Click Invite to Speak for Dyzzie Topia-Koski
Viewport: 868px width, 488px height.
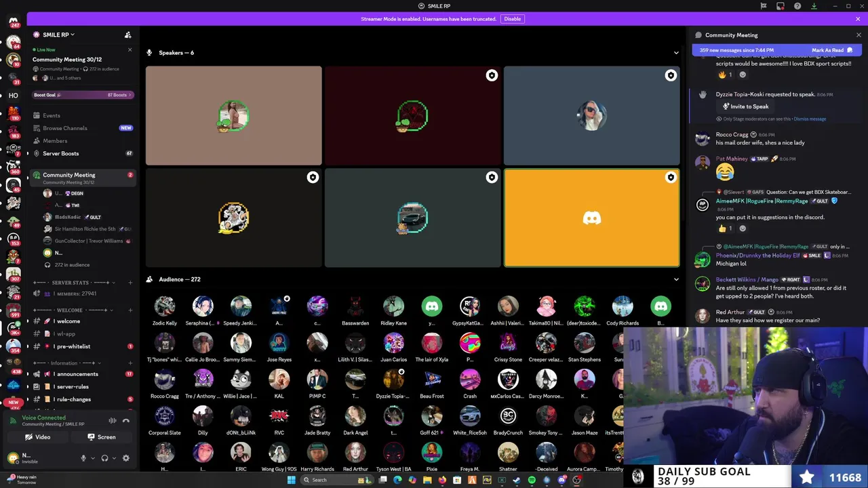pyautogui.click(x=746, y=106)
